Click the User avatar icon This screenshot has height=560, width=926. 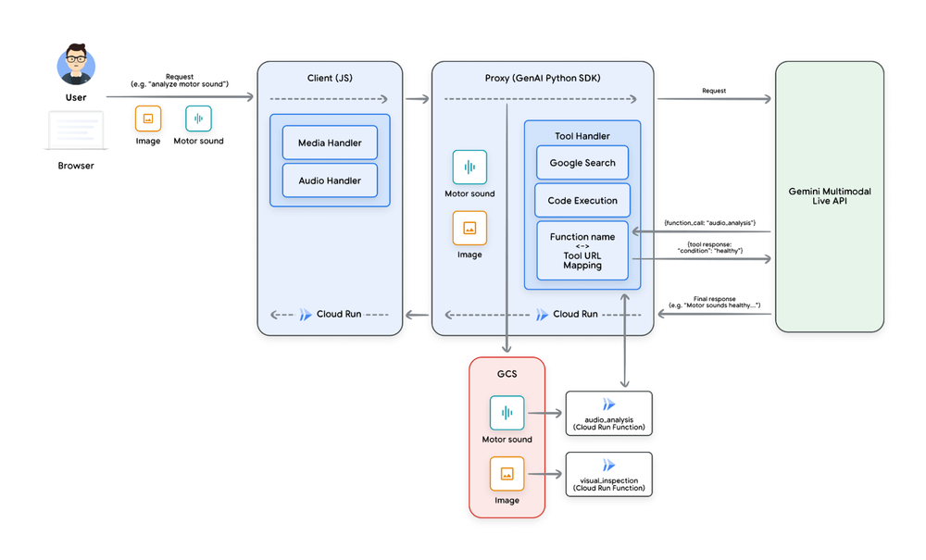tap(76, 67)
